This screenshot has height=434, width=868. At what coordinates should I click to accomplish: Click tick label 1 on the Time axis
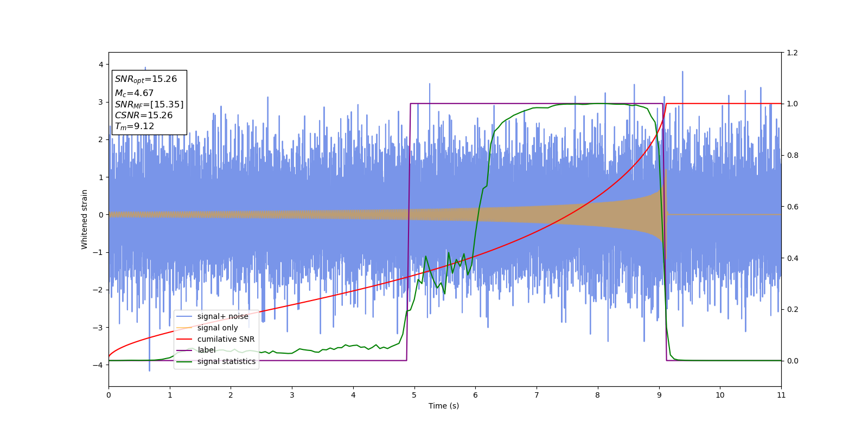coord(170,395)
